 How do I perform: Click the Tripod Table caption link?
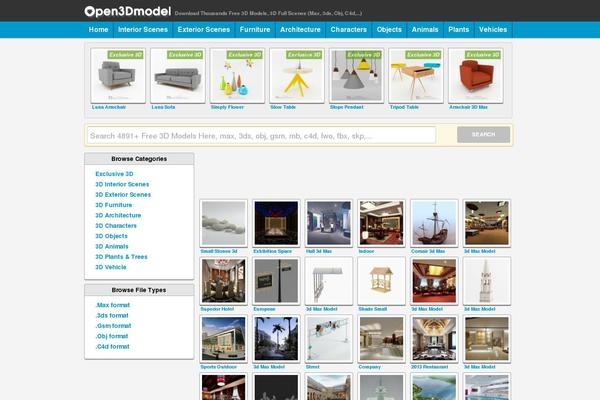[x=404, y=107]
